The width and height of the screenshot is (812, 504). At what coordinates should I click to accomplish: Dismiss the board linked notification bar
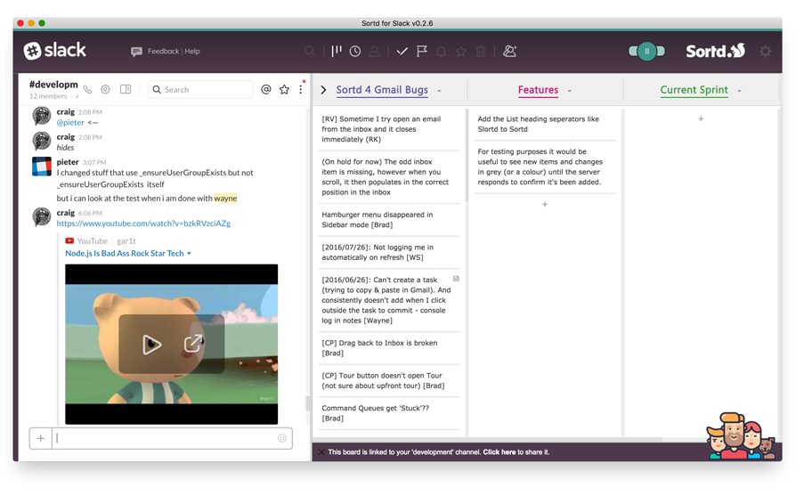pos(321,452)
